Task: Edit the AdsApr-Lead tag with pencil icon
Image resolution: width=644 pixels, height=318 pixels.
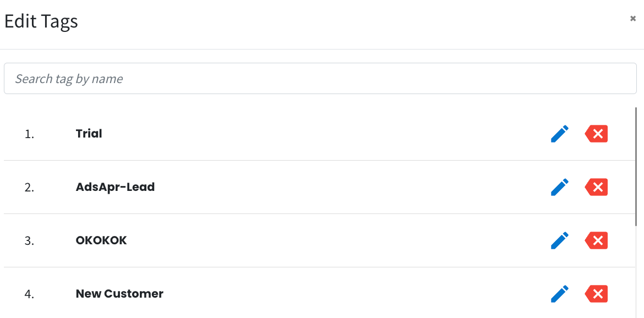Action: tap(559, 187)
